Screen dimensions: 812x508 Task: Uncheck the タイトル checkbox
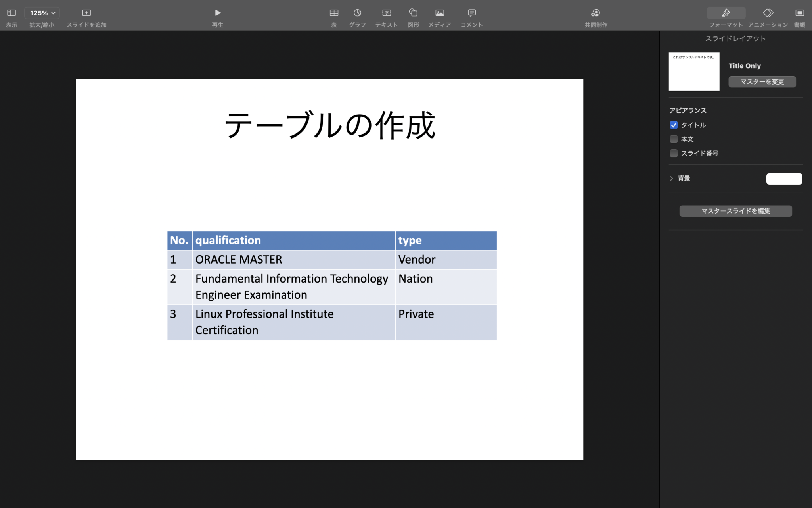point(674,125)
